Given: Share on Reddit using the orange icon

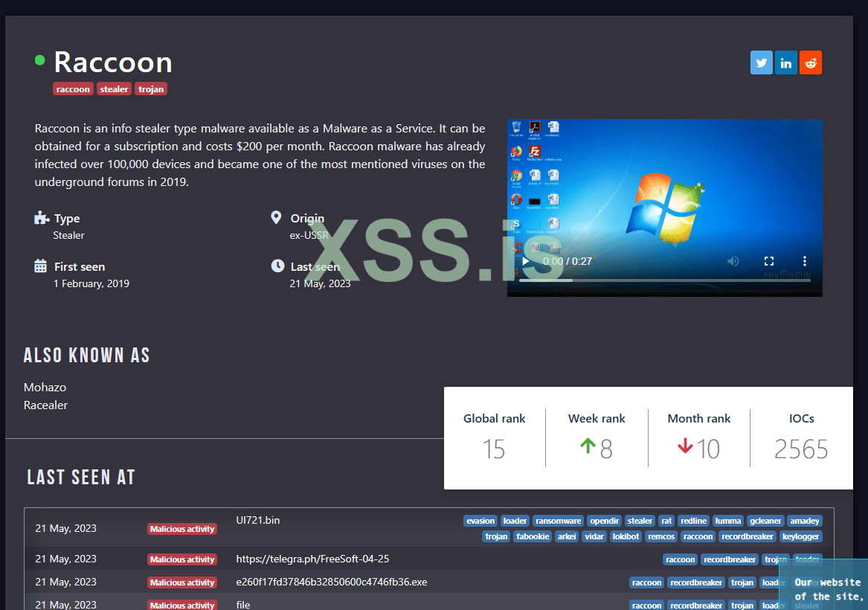Looking at the screenshot, I should 811,62.
